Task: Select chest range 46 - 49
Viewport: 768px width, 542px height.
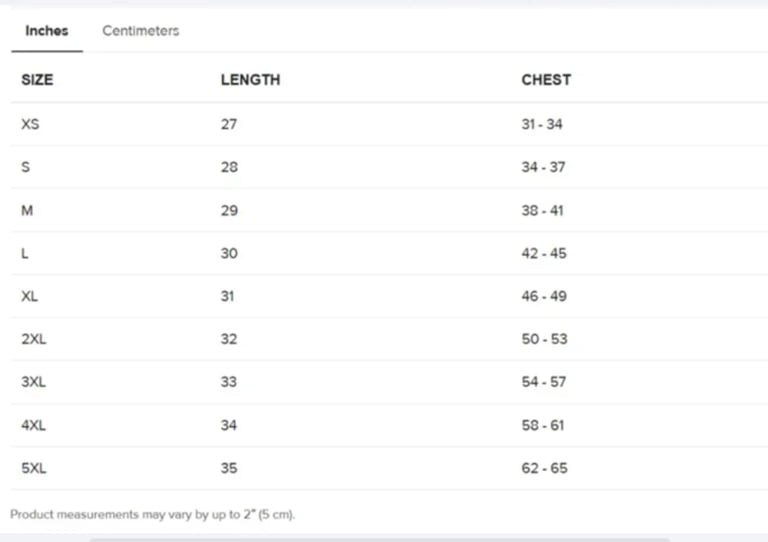Action: click(x=544, y=297)
